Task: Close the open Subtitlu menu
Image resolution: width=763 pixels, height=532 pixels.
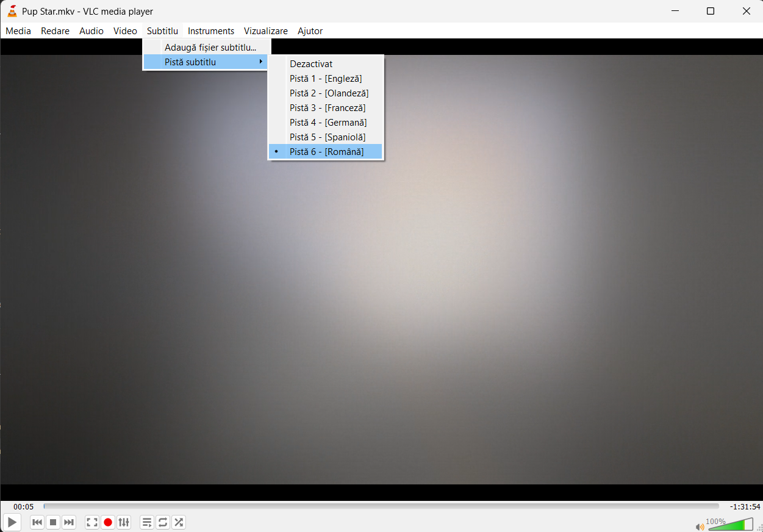Action: 162,31
